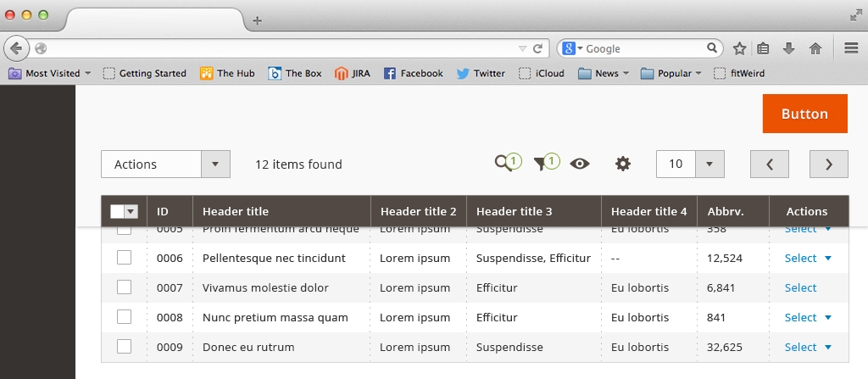The image size is (868, 379).
Task: Open The Hub bookmark
Action: pyautogui.click(x=227, y=74)
